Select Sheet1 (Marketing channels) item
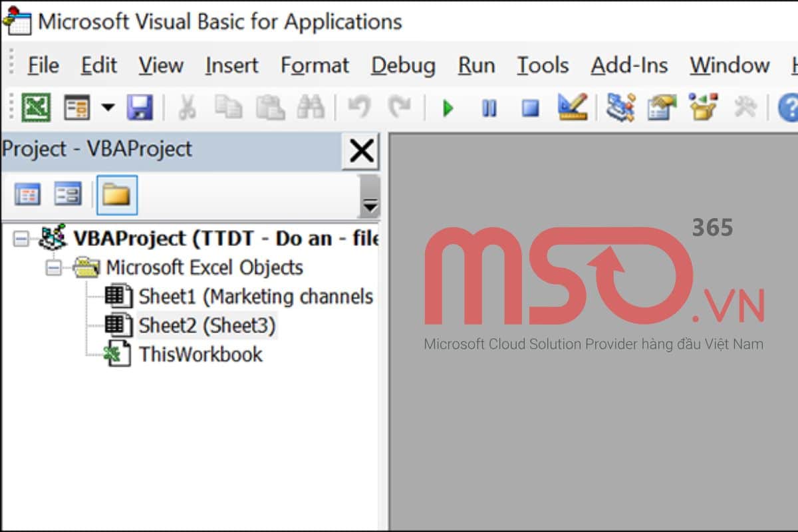 255,296
